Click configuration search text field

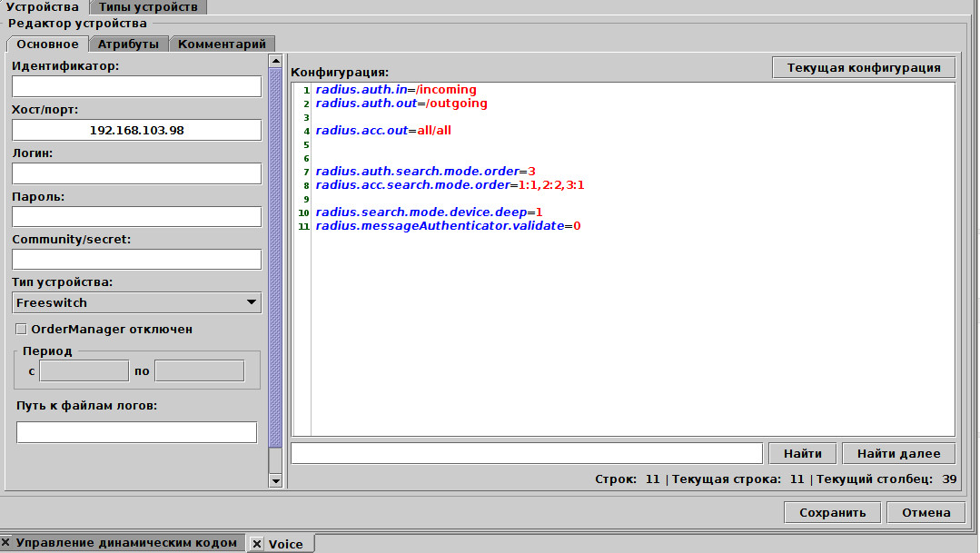click(x=526, y=453)
